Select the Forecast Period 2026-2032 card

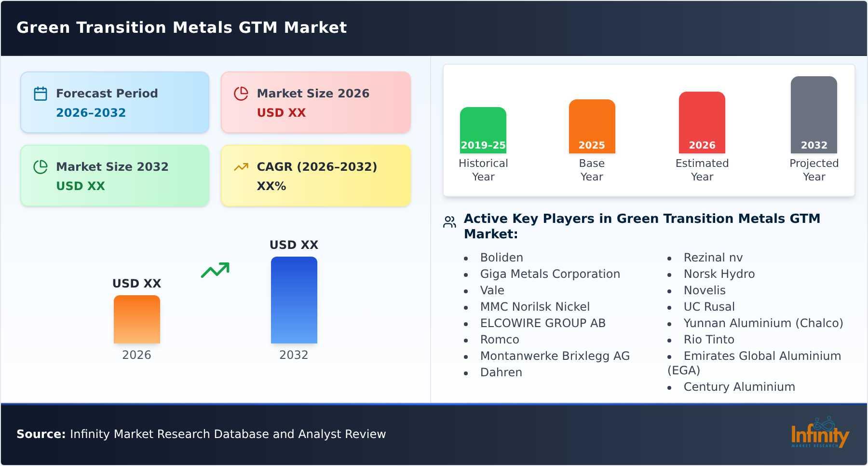coord(115,102)
